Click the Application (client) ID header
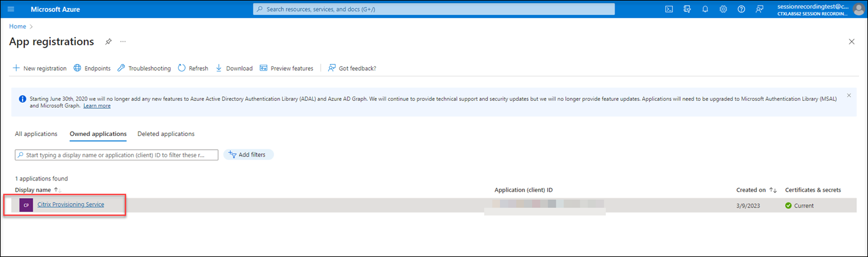The height and width of the screenshot is (257, 868). coord(524,190)
